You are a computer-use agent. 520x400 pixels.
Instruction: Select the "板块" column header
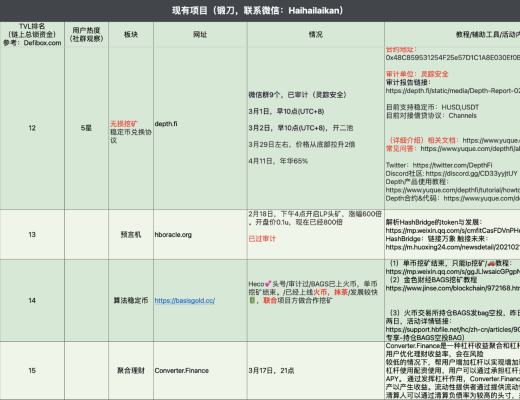131,35
